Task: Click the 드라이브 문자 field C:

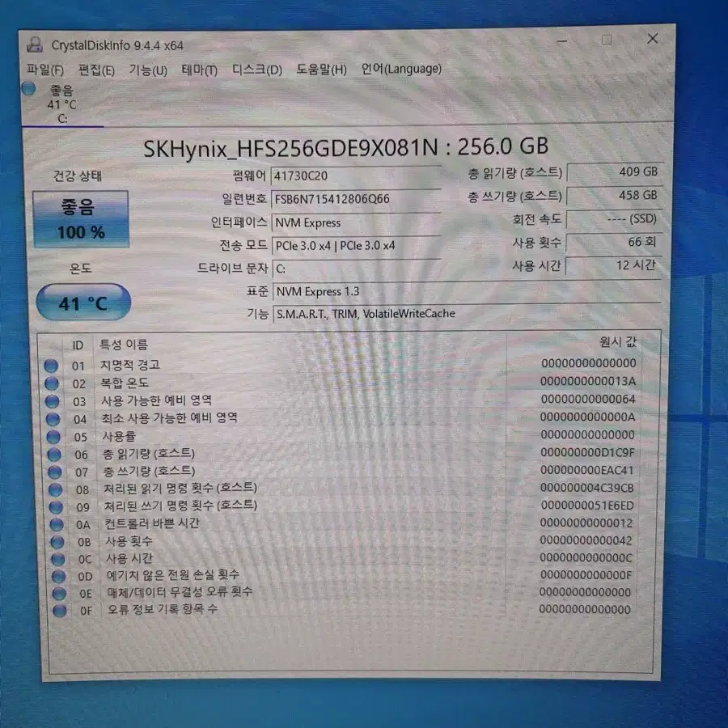Action: tap(357, 269)
